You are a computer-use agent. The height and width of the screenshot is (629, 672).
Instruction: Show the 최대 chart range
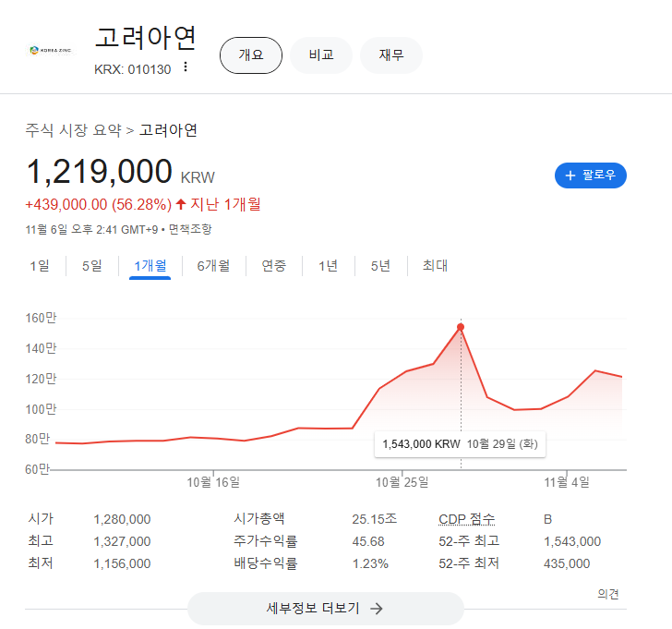tap(435, 266)
